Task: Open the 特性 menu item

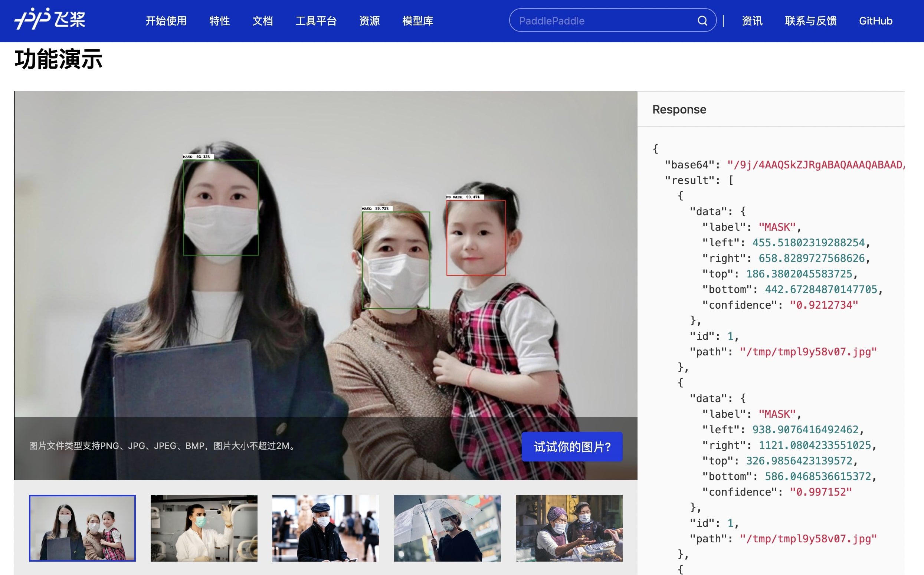Action: (219, 21)
